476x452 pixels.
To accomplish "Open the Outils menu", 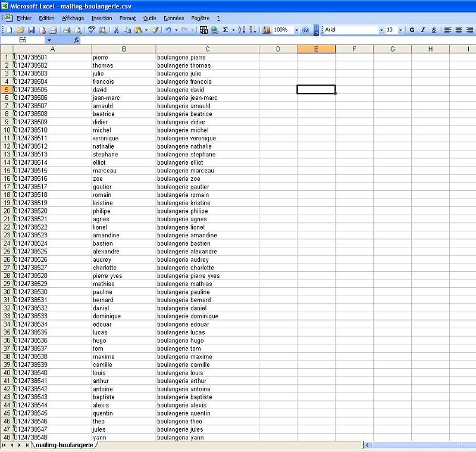I will [x=150, y=18].
